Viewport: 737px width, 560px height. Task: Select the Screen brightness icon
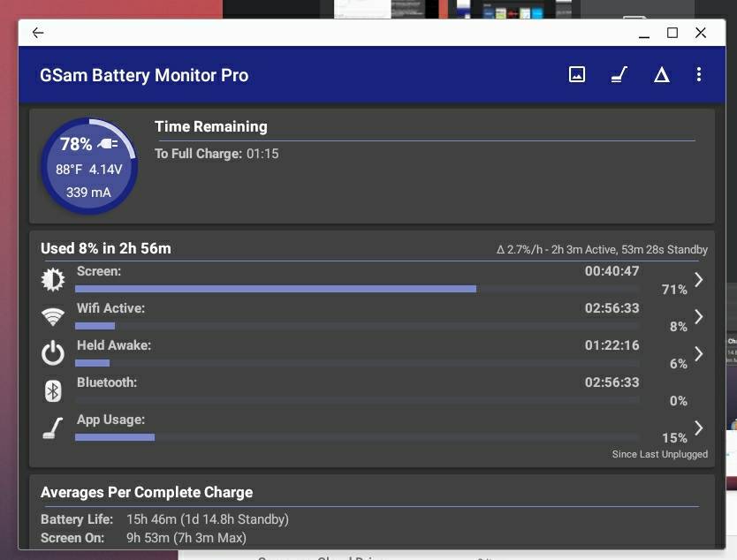(x=53, y=280)
